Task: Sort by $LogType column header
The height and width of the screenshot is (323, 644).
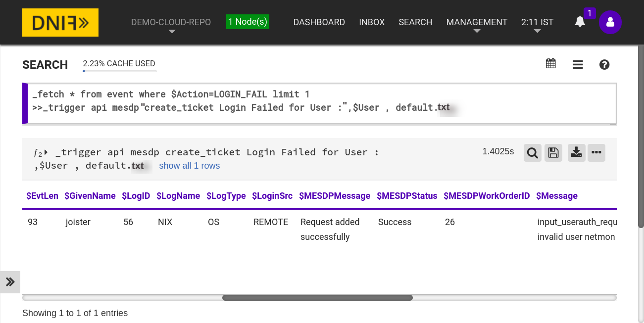Action: tap(226, 196)
